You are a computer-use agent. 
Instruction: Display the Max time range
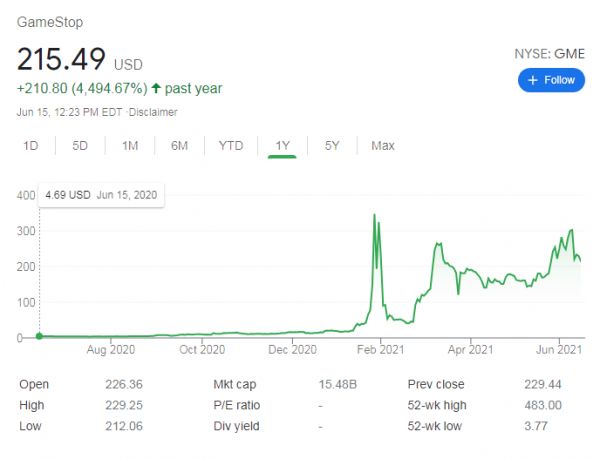click(x=382, y=146)
